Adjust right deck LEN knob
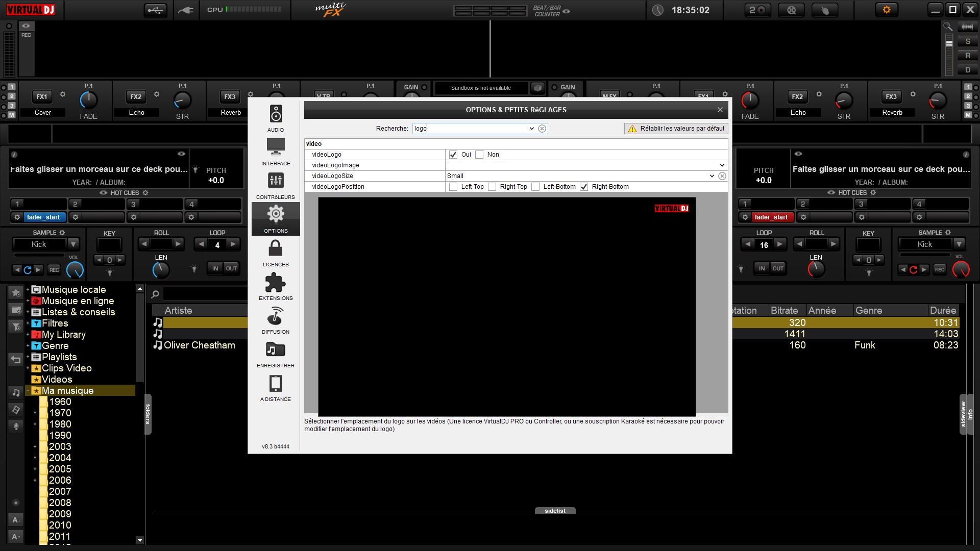Screen dimensions: 980x551 tap(816, 269)
